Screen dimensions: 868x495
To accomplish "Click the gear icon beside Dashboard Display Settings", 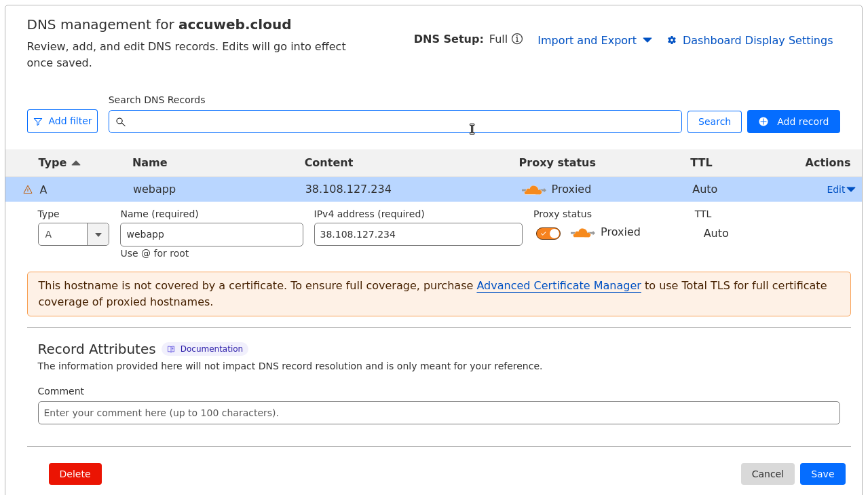I will point(672,40).
